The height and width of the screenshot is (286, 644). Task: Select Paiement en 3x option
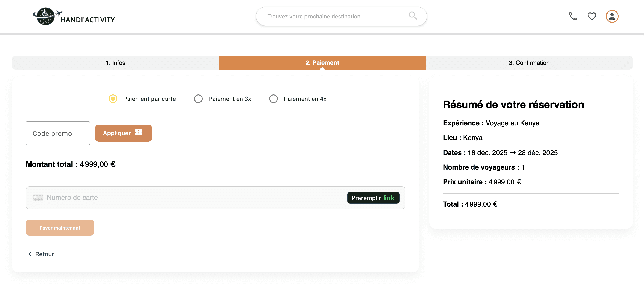coord(198,99)
